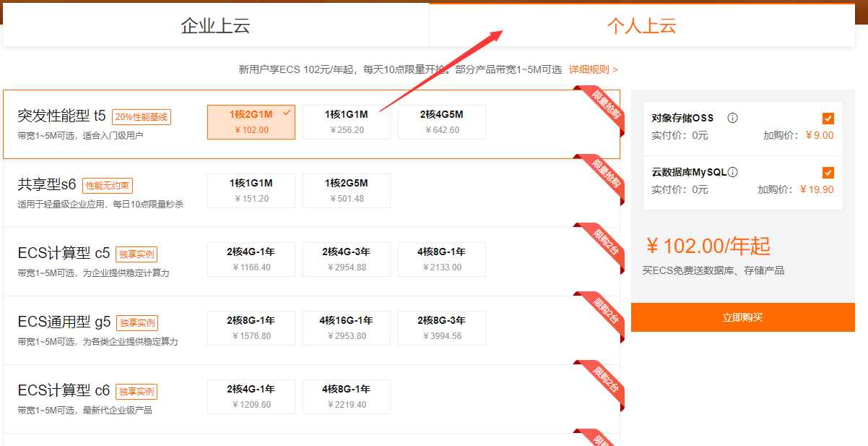Click the ¥102.00/年起 total price
Image resolution: width=868 pixels, height=446 pixels.
708,246
